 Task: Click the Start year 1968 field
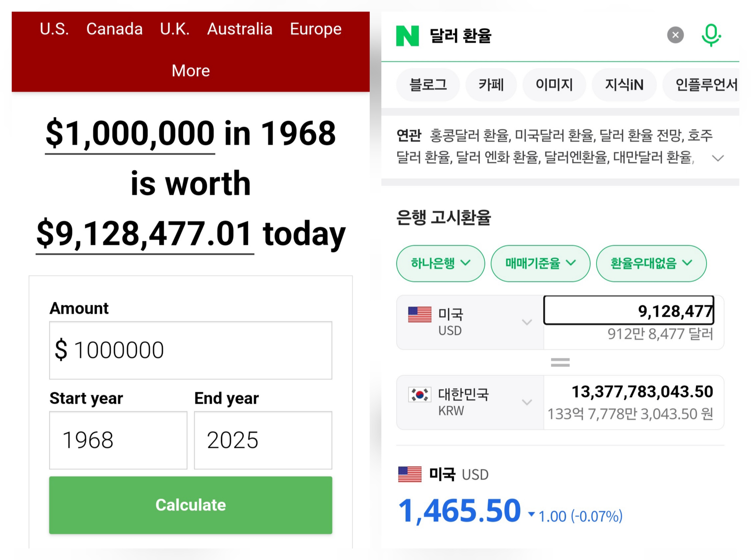coord(118,440)
